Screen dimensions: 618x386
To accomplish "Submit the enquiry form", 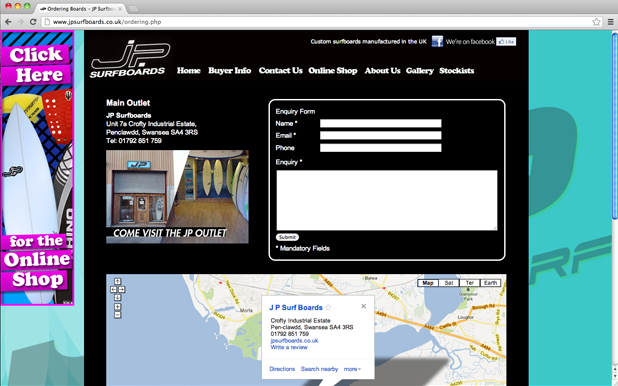I will (287, 237).
